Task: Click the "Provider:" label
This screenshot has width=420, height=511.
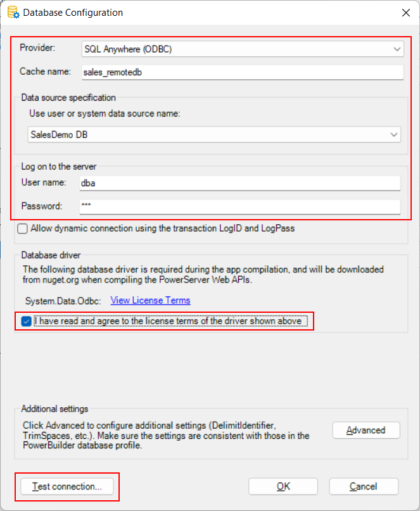Action: (38, 48)
